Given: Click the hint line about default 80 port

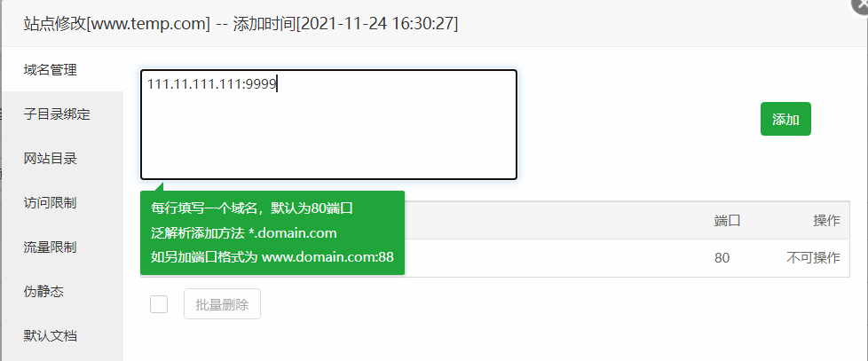Looking at the screenshot, I should click(252, 208).
